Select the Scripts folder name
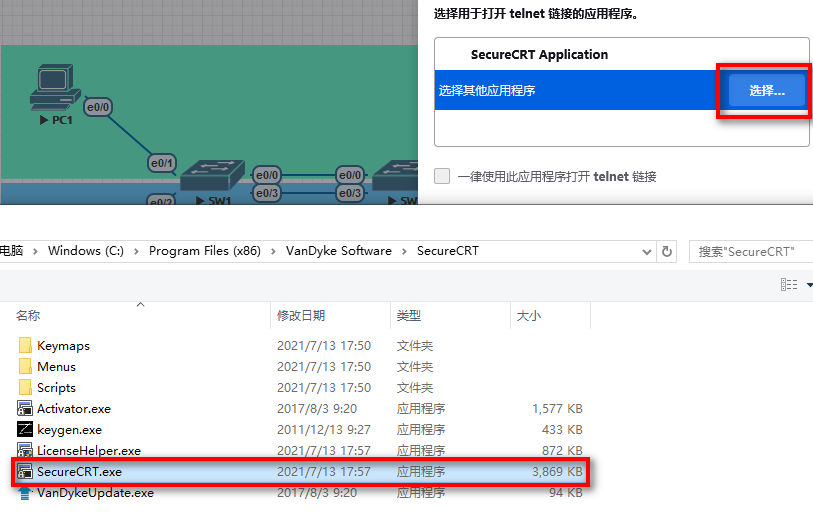 (57, 388)
